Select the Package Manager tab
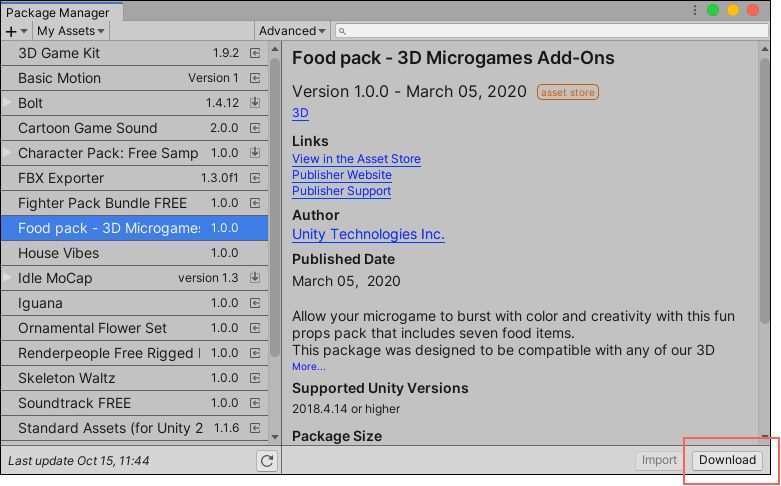This screenshot has width=781, height=486. tap(62, 12)
